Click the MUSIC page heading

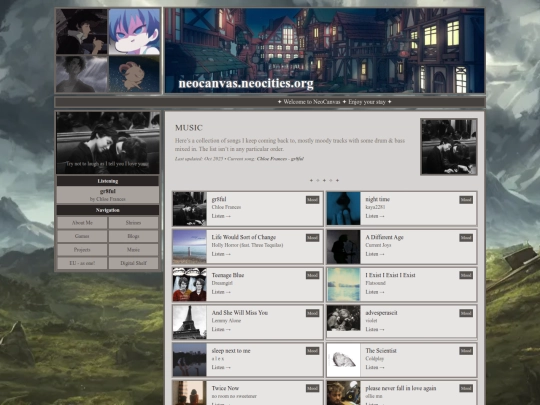pos(189,128)
